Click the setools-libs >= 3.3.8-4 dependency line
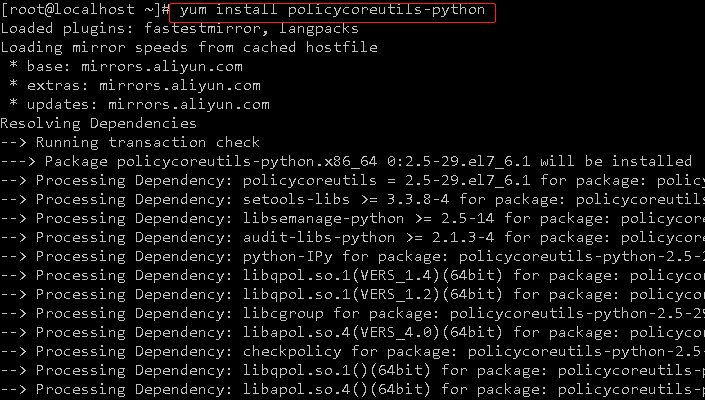This screenshot has width=705, height=400. click(352, 199)
